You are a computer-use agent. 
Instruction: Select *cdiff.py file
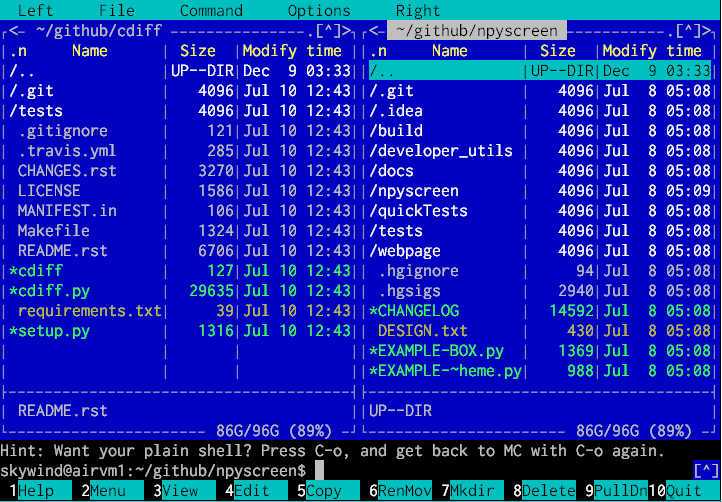[180, 291]
